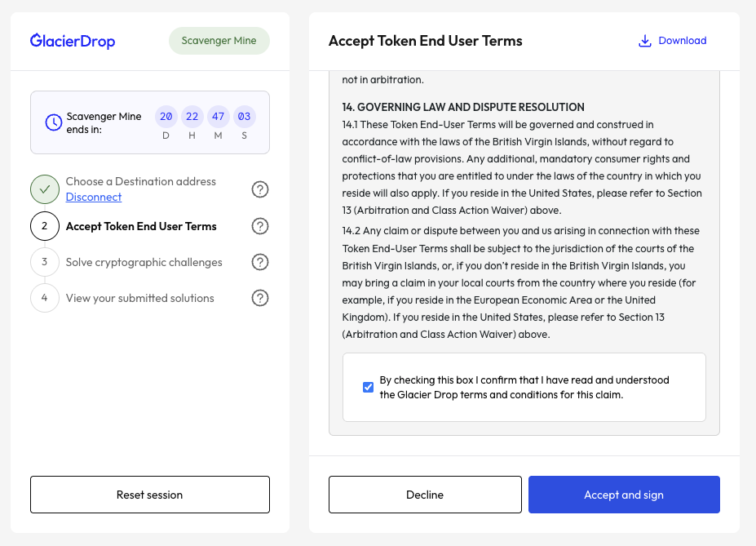
Task: Click the Reset session button
Action: [x=149, y=495]
